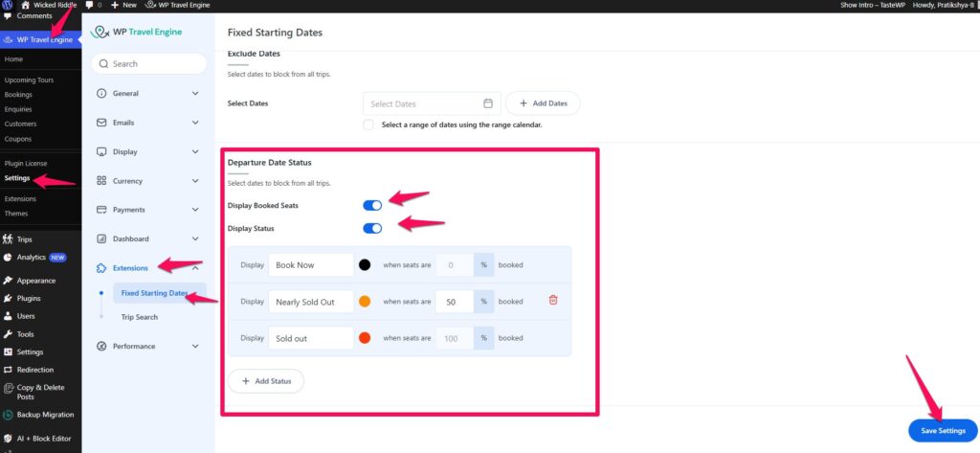Click the Sold out label field
This screenshot has height=453, width=980.
pyautogui.click(x=311, y=338)
